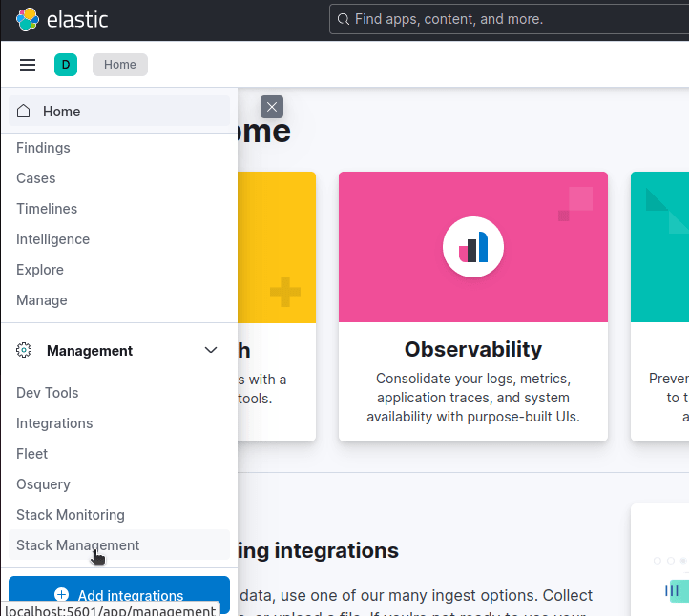Click the Elastic logo icon
Image resolution: width=689 pixels, height=616 pixels.
[x=28, y=19]
